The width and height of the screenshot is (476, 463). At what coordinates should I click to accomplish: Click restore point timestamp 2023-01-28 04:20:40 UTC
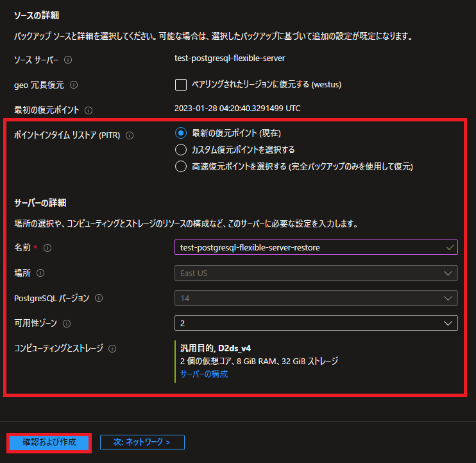click(x=237, y=109)
